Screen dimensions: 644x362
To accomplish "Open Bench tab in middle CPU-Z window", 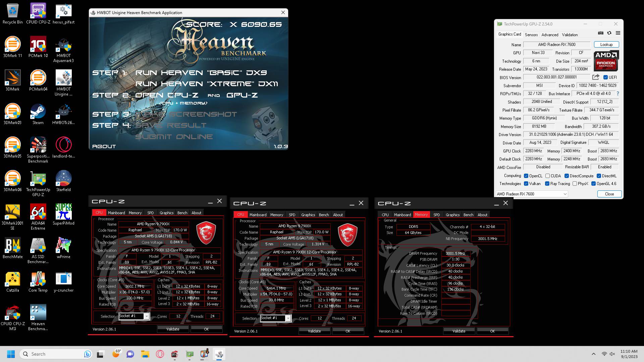I will [324, 215].
